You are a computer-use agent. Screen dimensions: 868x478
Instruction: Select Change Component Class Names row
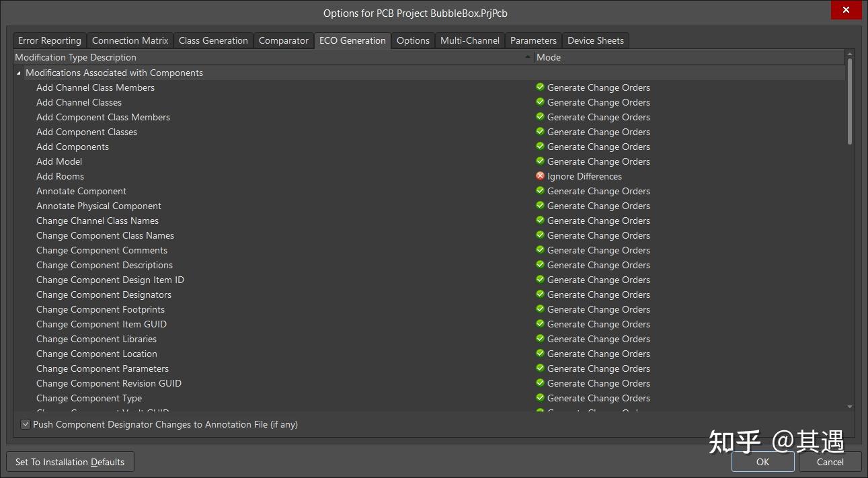(429, 235)
